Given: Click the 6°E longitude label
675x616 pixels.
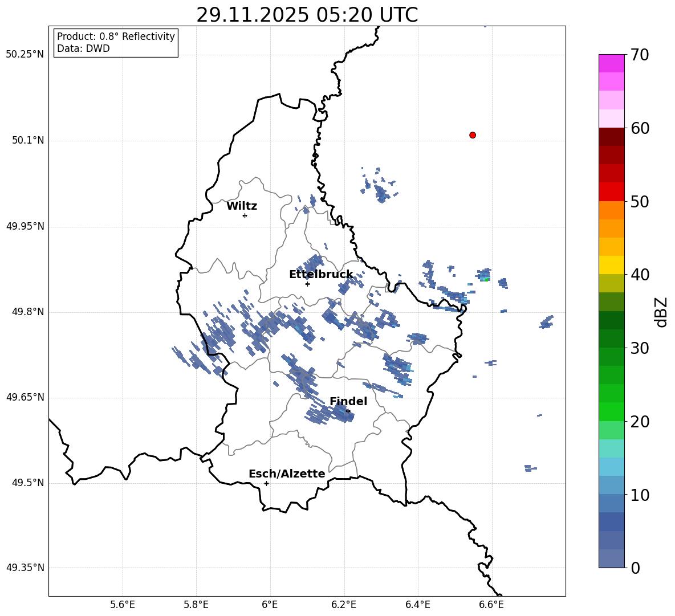Looking at the screenshot, I should pos(270,605).
